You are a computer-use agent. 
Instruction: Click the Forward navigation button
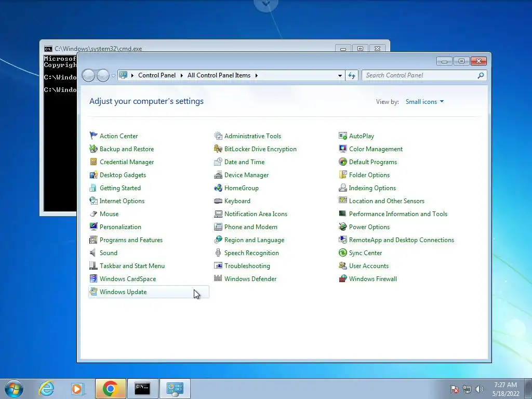click(x=103, y=75)
